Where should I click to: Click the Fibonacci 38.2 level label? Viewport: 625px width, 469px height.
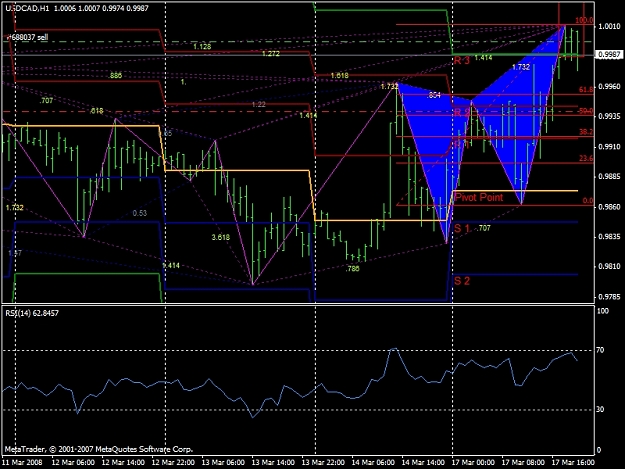pos(586,132)
